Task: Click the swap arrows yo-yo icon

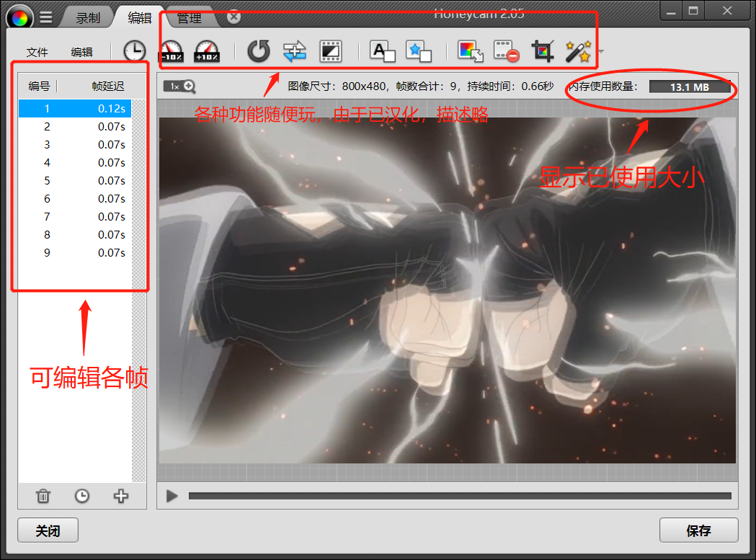Action: (x=295, y=51)
